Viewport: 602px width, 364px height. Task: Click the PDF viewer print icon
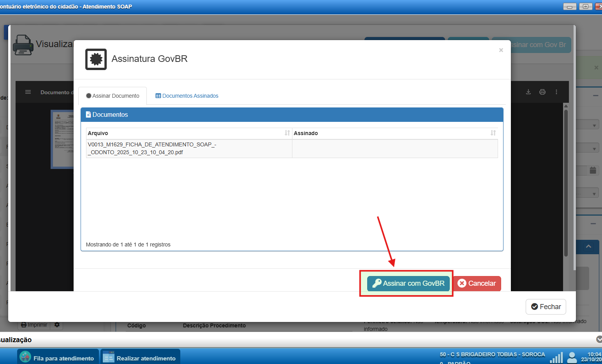(x=542, y=92)
